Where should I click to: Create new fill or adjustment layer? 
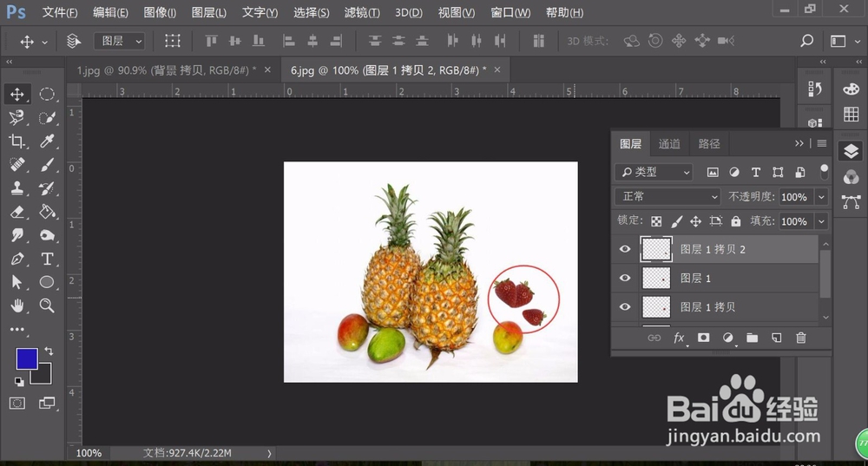point(728,338)
